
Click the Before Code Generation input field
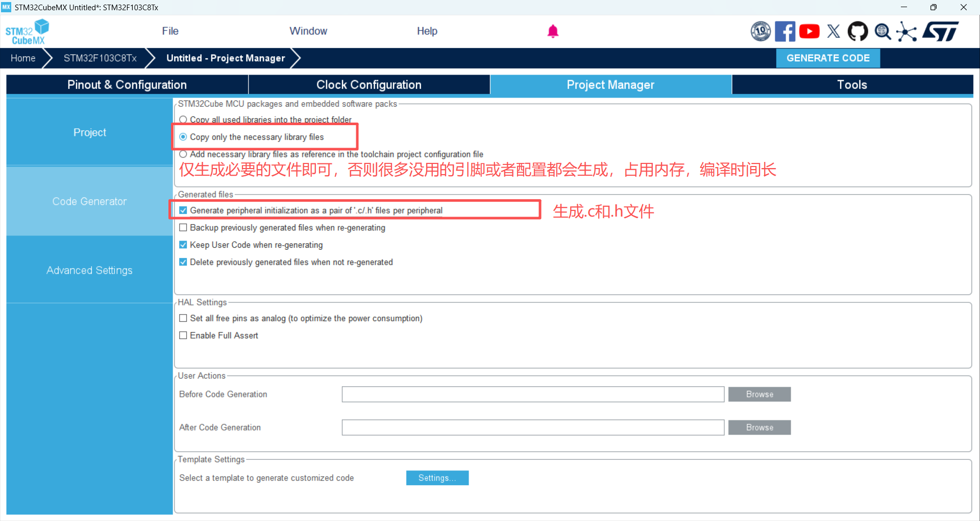coord(533,394)
